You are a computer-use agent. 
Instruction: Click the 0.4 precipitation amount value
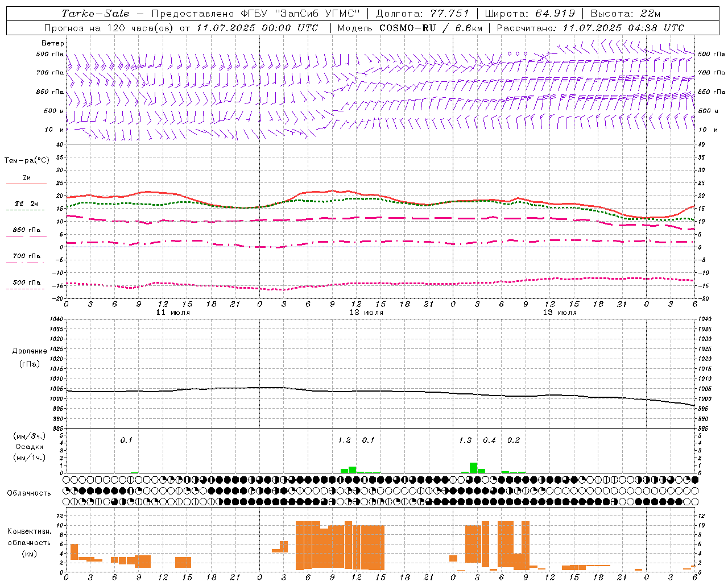pos(489,440)
